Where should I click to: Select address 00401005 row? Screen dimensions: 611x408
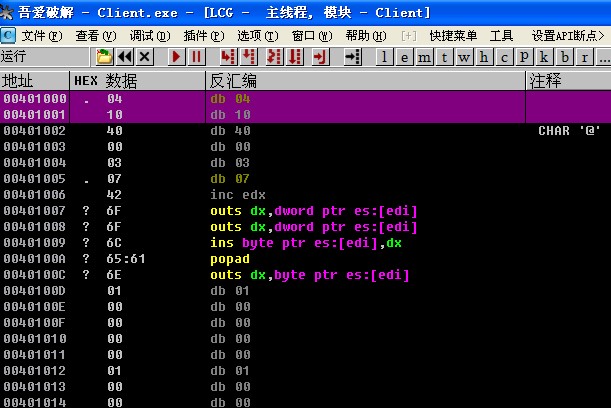pyautogui.click(x=306, y=179)
